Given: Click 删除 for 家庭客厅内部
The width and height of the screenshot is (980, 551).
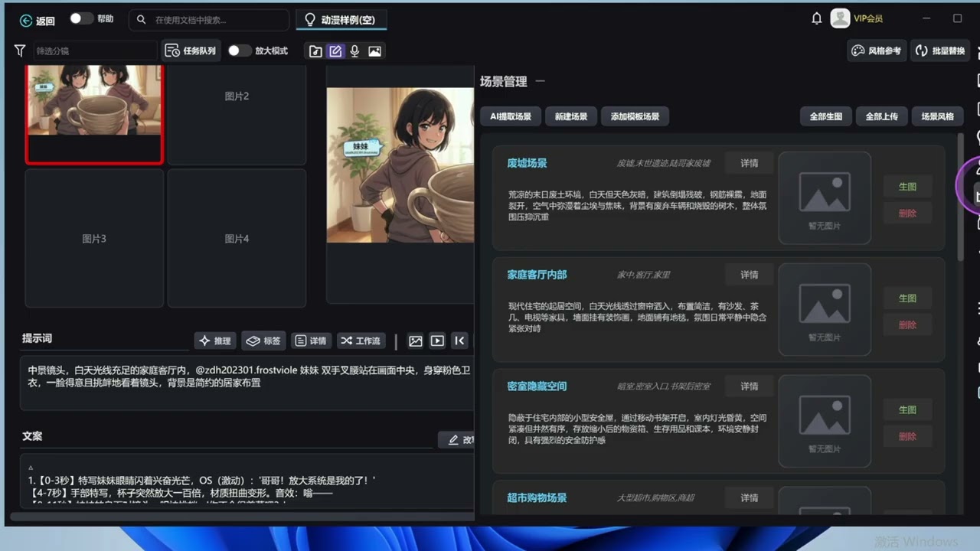Looking at the screenshot, I should [x=907, y=324].
